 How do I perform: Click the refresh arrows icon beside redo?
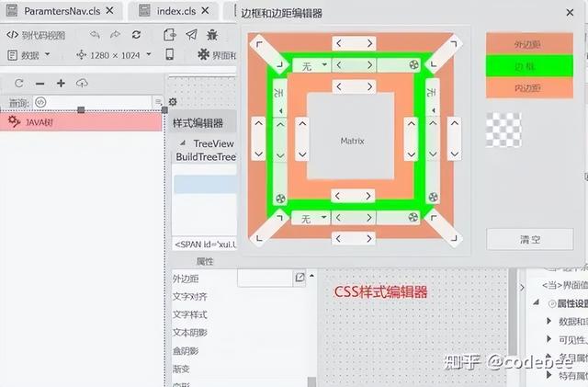pyautogui.click(x=136, y=35)
